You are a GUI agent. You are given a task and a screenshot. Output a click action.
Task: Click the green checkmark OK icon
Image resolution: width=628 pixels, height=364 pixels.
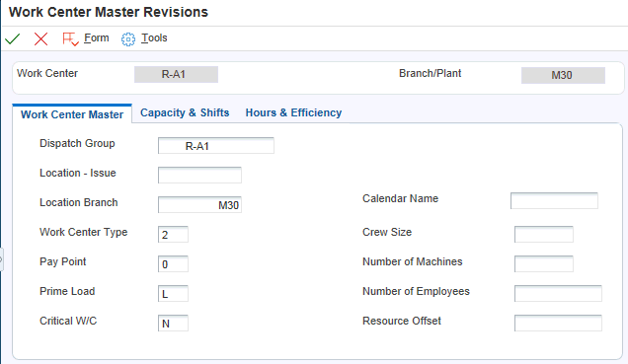[13, 38]
